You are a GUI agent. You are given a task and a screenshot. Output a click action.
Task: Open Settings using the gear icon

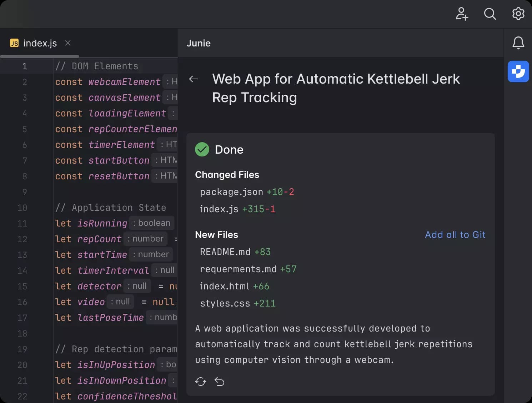(x=518, y=14)
